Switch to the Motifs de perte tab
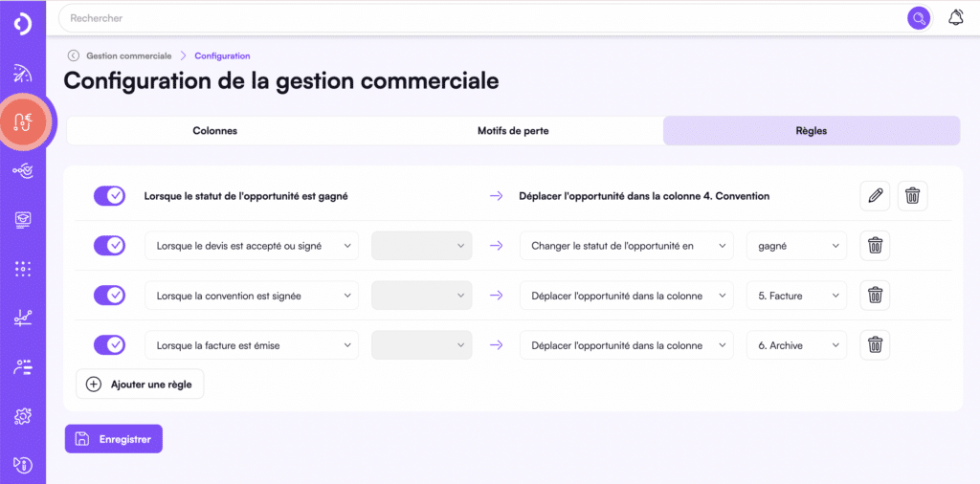980x484 pixels. tap(513, 131)
